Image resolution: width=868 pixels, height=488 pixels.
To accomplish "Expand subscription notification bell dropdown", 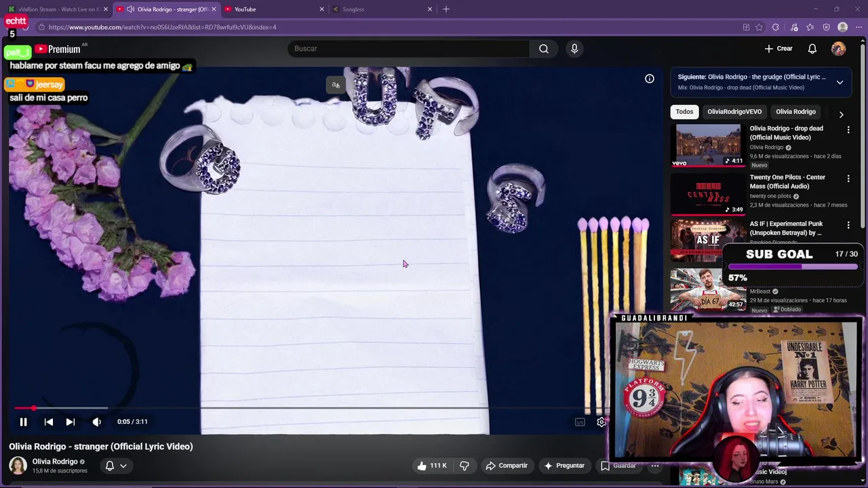I will pos(115,466).
